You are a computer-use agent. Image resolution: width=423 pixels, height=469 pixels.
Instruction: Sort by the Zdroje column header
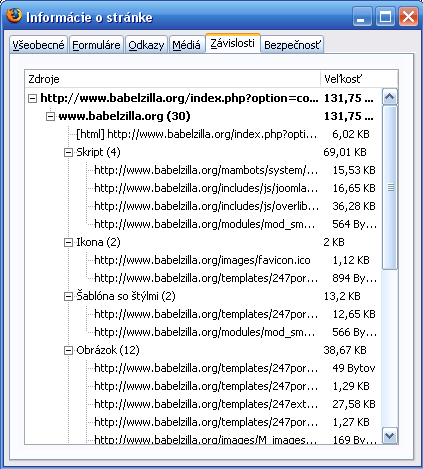(173, 79)
